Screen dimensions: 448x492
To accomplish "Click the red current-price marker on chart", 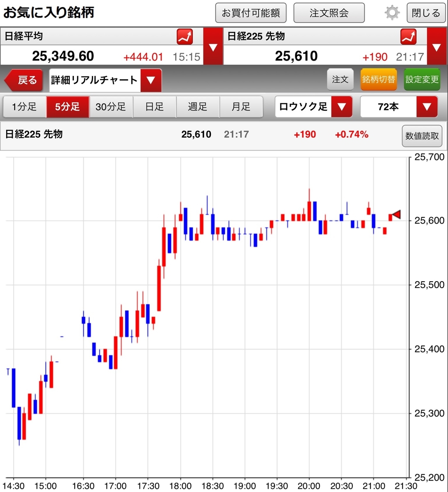I will [396, 214].
